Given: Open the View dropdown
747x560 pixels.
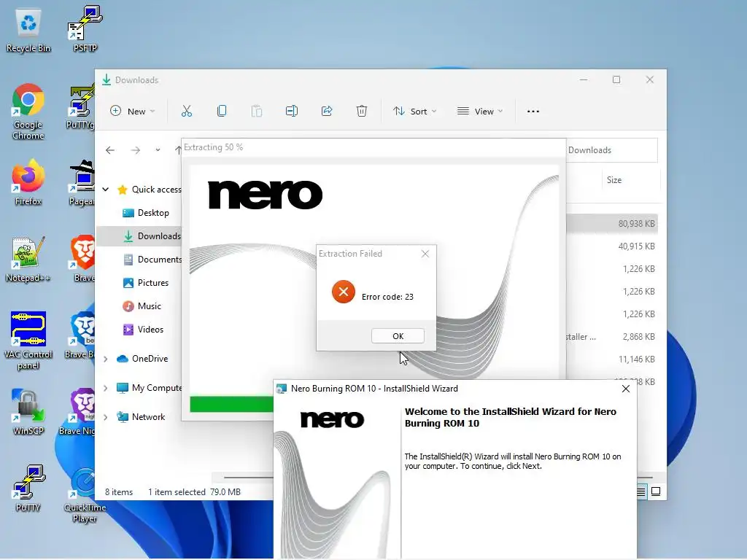Looking at the screenshot, I should [x=480, y=111].
